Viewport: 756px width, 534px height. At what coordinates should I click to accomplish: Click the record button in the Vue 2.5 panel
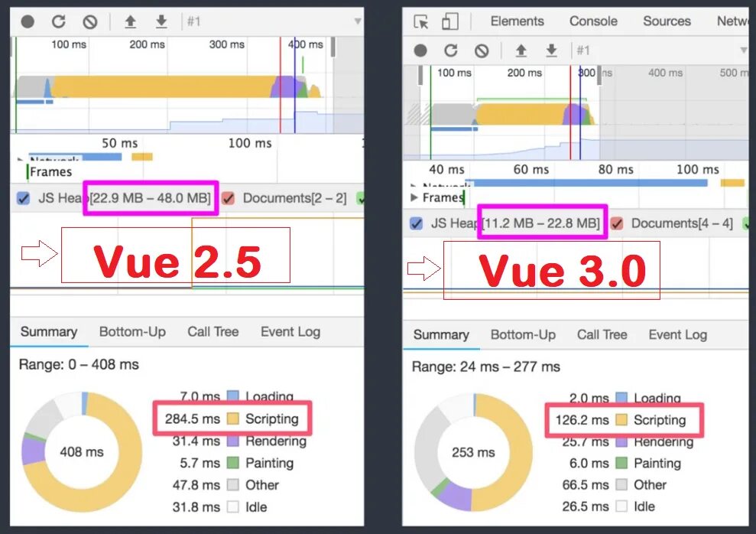coord(28,21)
